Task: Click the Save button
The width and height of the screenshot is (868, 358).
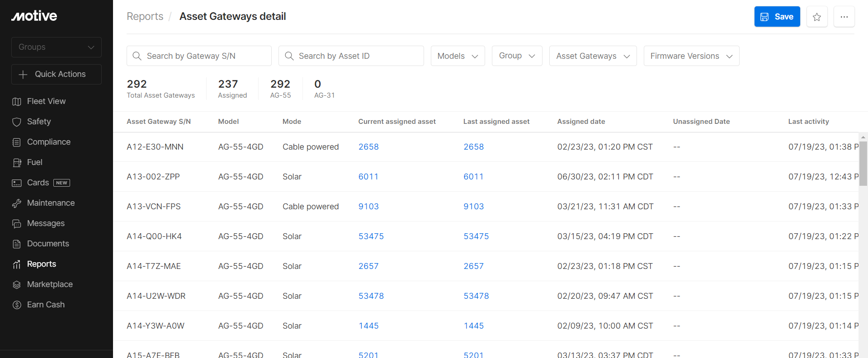Action: pyautogui.click(x=777, y=17)
